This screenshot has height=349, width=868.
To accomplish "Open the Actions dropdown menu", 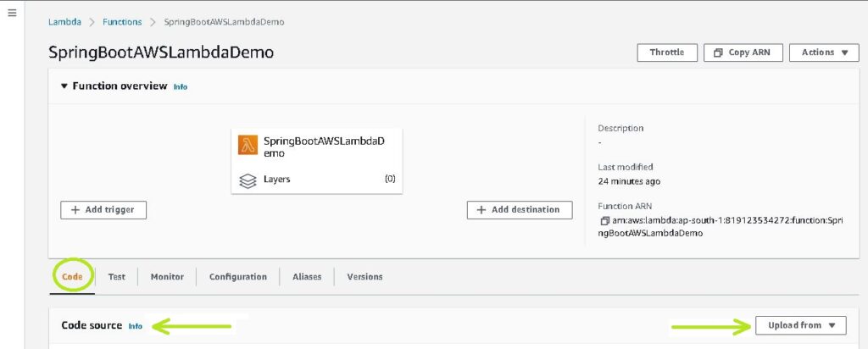I will pos(824,53).
